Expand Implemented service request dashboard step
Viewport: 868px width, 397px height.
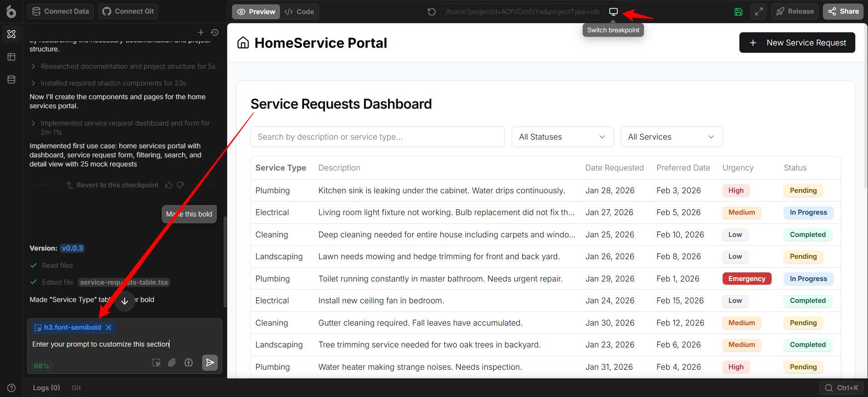click(120, 128)
